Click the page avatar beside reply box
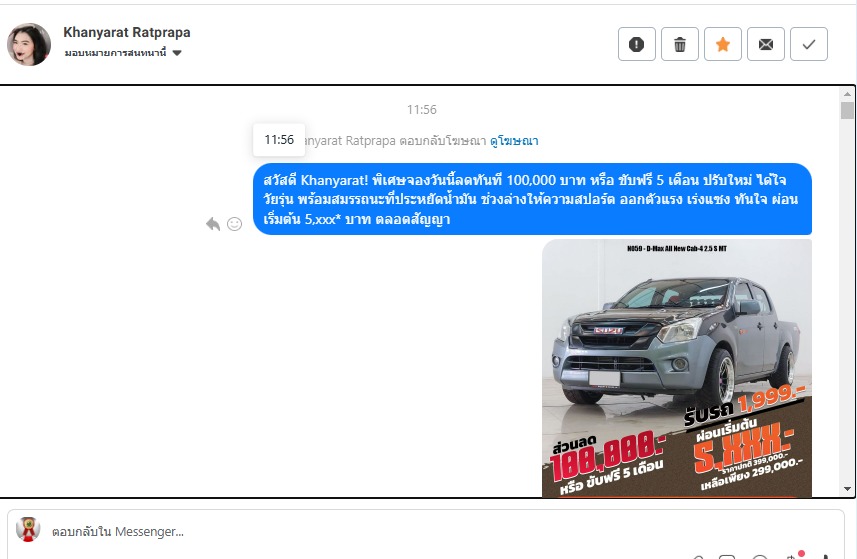The height and width of the screenshot is (559, 857). tap(28, 530)
